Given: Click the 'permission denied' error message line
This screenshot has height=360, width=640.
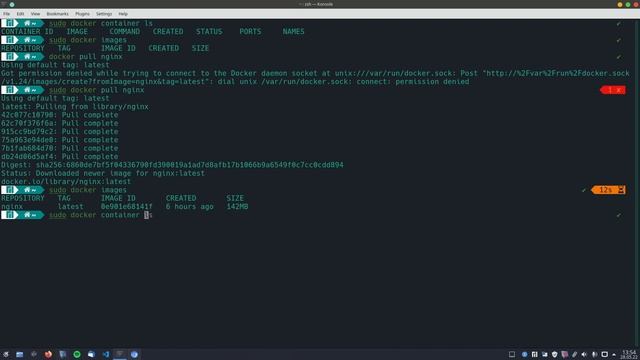Looking at the screenshot, I should click(315, 78).
